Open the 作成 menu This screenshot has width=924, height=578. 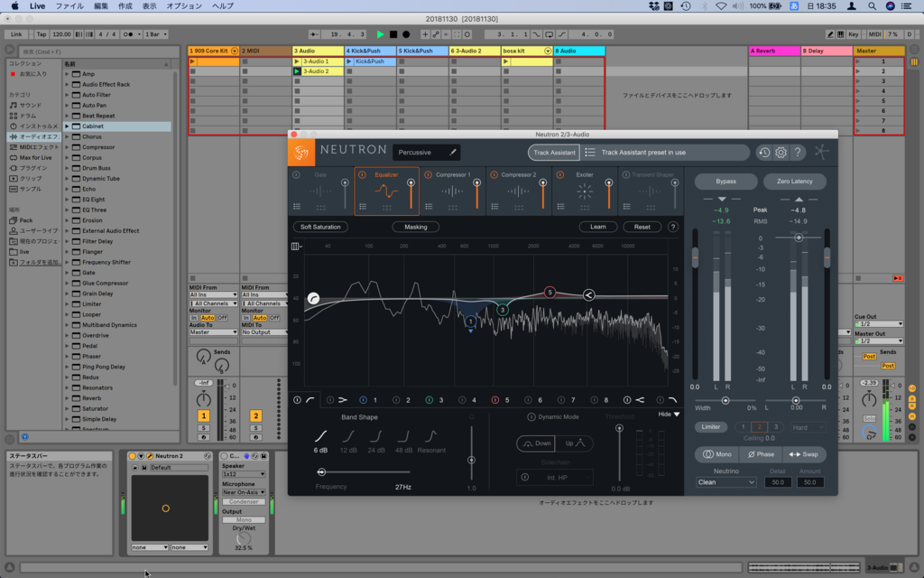tap(125, 6)
